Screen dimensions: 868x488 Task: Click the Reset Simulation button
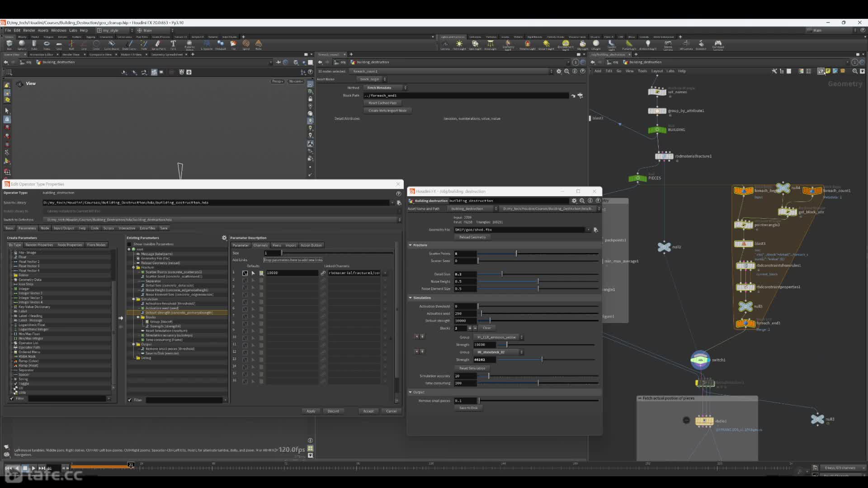pos(472,368)
